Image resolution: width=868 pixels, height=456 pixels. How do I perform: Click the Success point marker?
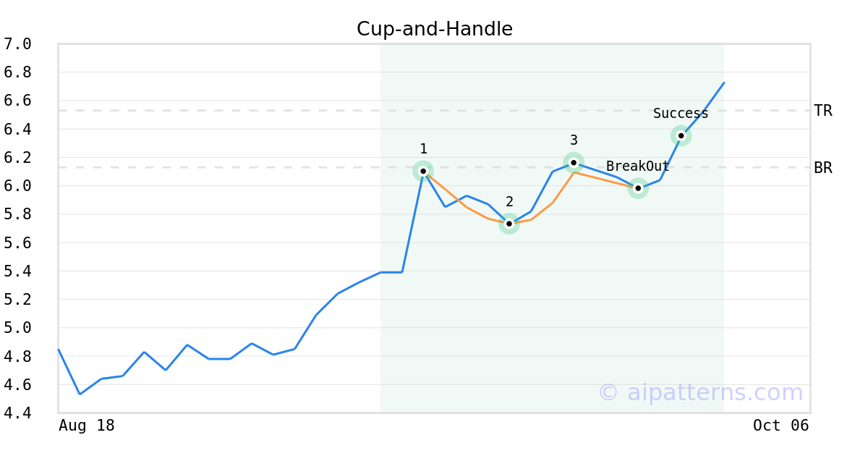click(x=681, y=135)
